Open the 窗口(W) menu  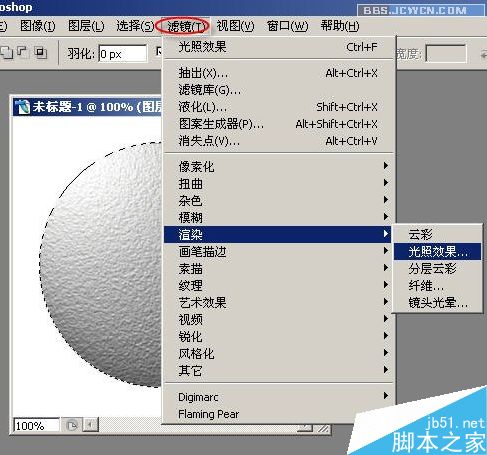(287, 26)
